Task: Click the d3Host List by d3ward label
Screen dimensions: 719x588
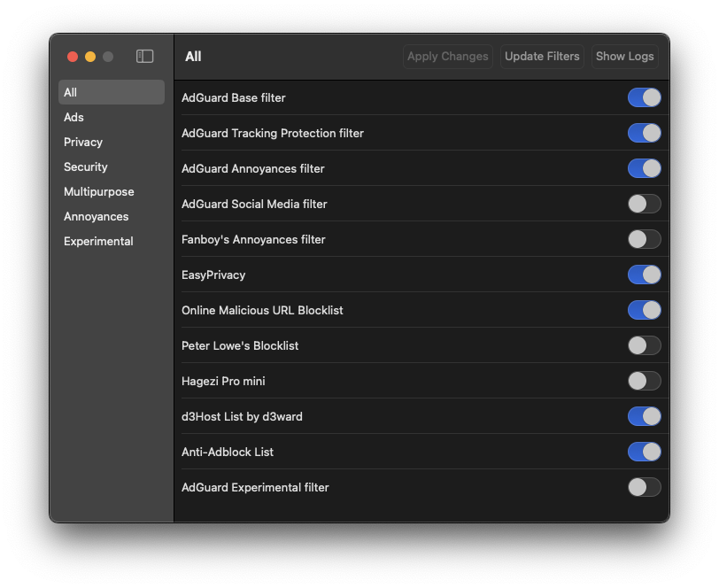Action: [242, 416]
